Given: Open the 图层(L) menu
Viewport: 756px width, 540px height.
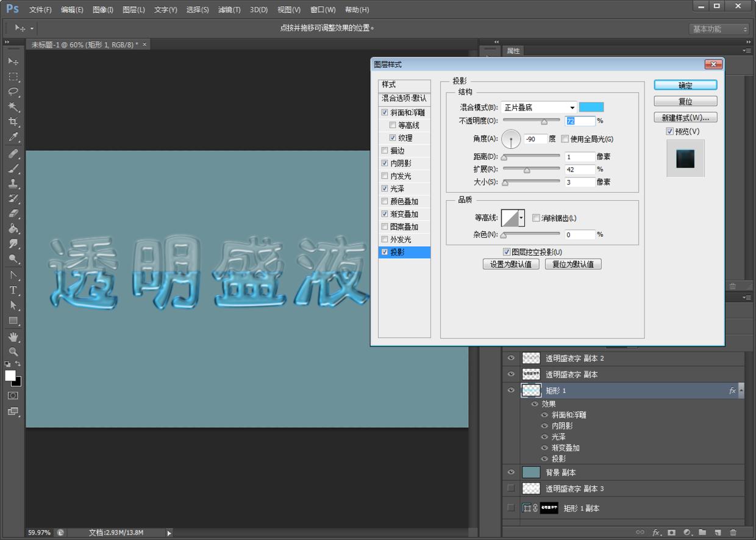Looking at the screenshot, I should 134,10.
